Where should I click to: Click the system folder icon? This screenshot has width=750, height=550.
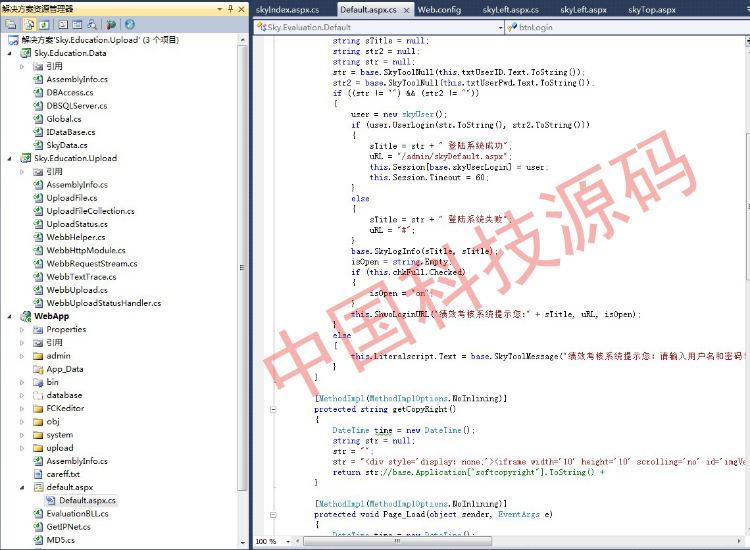click(38, 435)
